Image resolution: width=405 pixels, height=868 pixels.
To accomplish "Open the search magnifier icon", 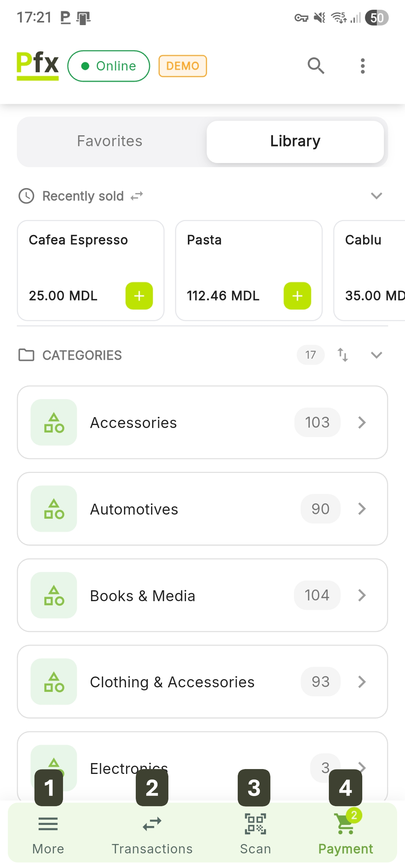I will click(x=316, y=66).
